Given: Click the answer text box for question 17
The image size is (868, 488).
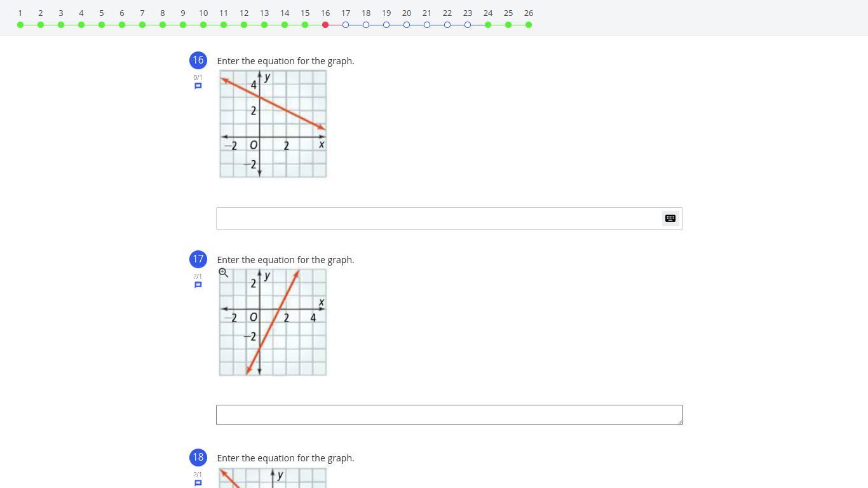Looking at the screenshot, I should coord(449,415).
